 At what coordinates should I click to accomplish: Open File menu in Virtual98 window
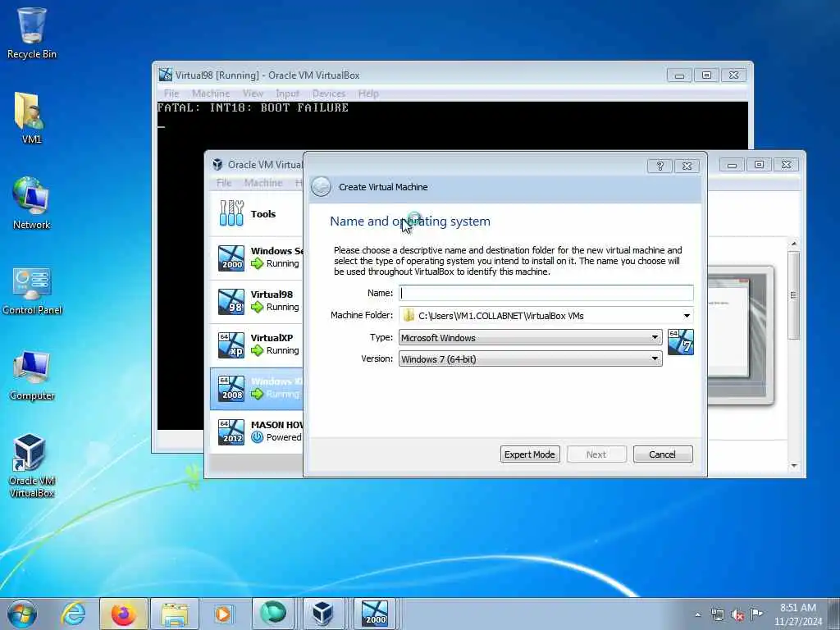pyautogui.click(x=171, y=94)
